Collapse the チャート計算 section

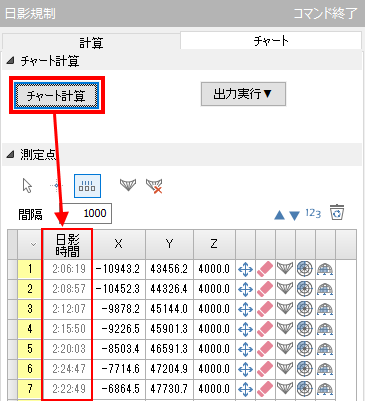click(x=10, y=61)
